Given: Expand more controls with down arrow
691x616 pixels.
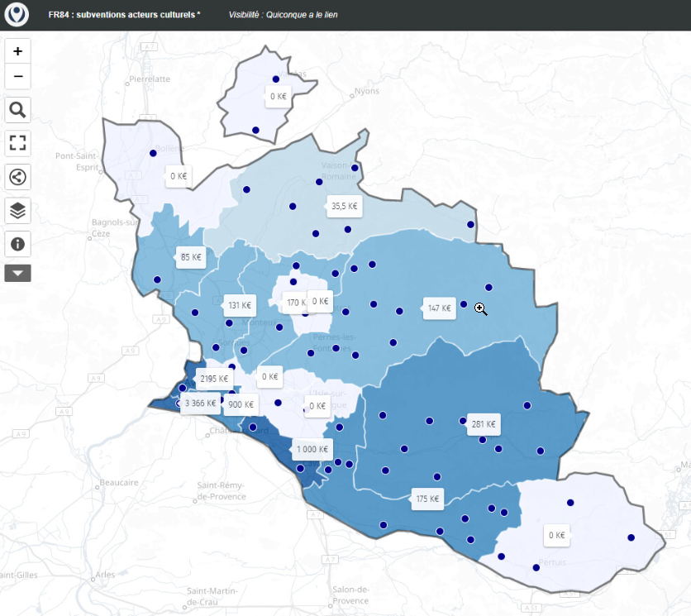Looking at the screenshot, I should point(17,273).
